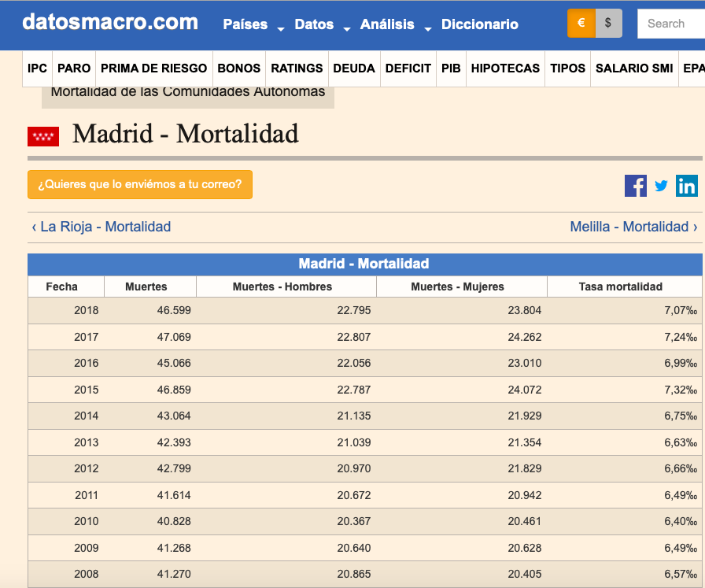Viewport: 705px width, 588px height.
Task: Share page on Facebook icon
Action: (635, 186)
